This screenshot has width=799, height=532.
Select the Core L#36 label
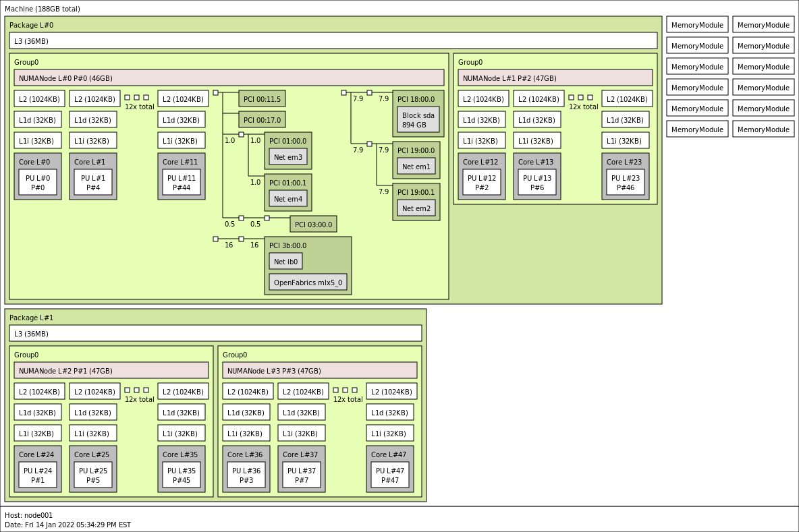[x=244, y=454]
